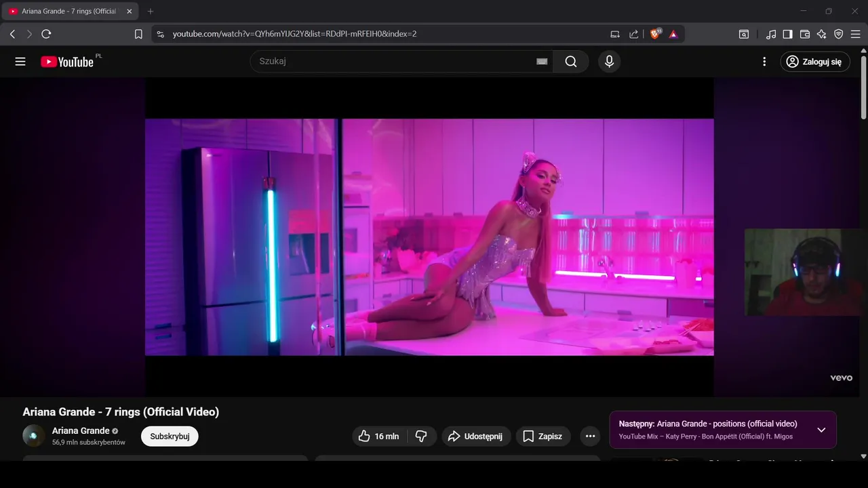Open the tab search icon in toolbar
This screenshot has width=868, height=488.
[x=744, y=34]
